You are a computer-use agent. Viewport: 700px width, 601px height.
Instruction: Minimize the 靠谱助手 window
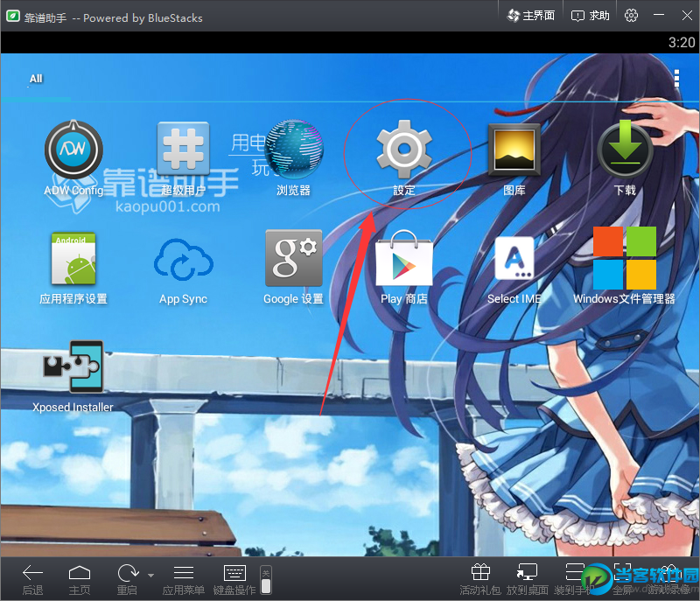[659, 15]
